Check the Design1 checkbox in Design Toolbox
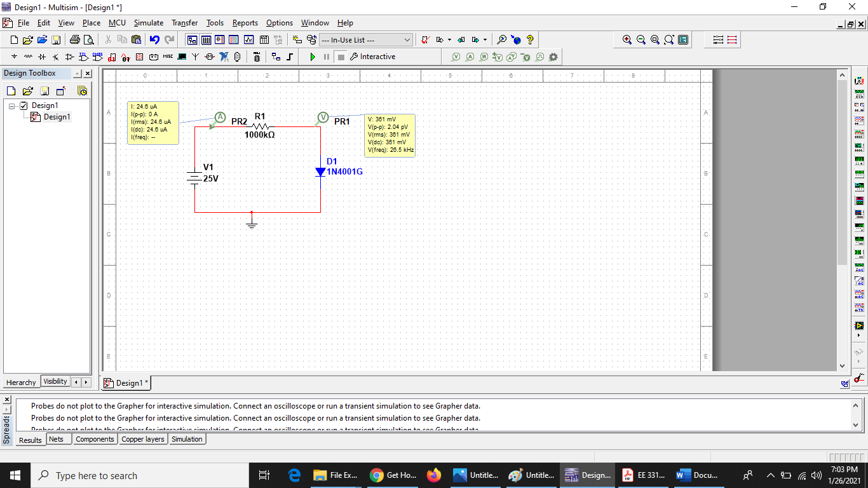The width and height of the screenshot is (868, 488). coord(24,105)
